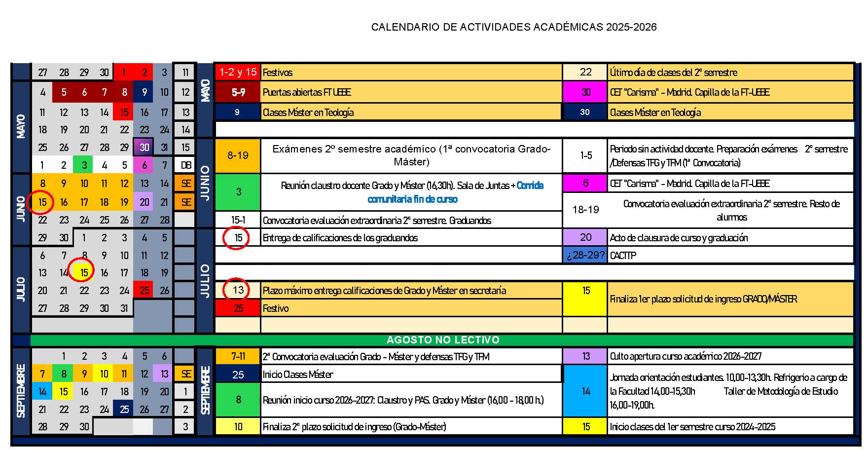Click the magenta "30" legend cell for CET Carisma

point(585,92)
